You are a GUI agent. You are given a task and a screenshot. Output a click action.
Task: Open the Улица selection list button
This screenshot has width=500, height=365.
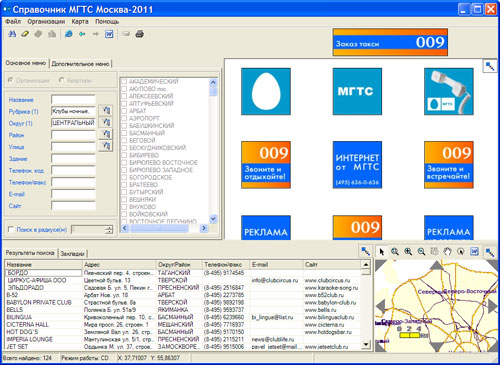pos(106,146)
